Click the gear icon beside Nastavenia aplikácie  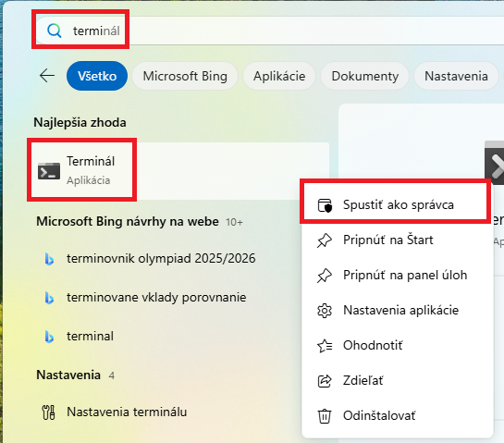(x=325, y=311)
